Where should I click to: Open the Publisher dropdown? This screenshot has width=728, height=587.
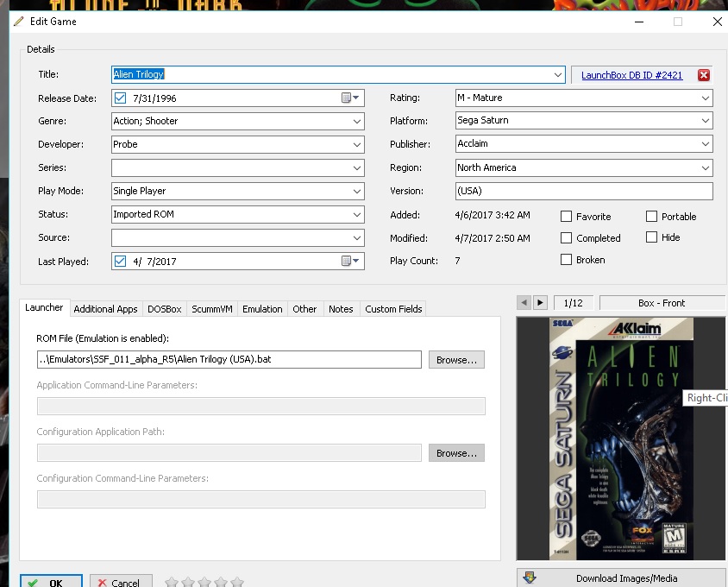click(706, 144)
